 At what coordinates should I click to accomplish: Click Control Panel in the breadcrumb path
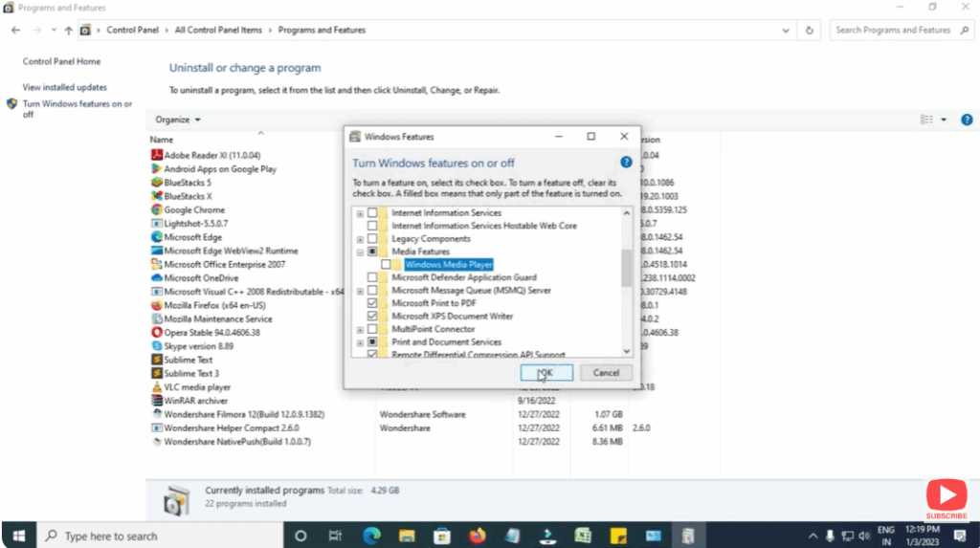132,30
